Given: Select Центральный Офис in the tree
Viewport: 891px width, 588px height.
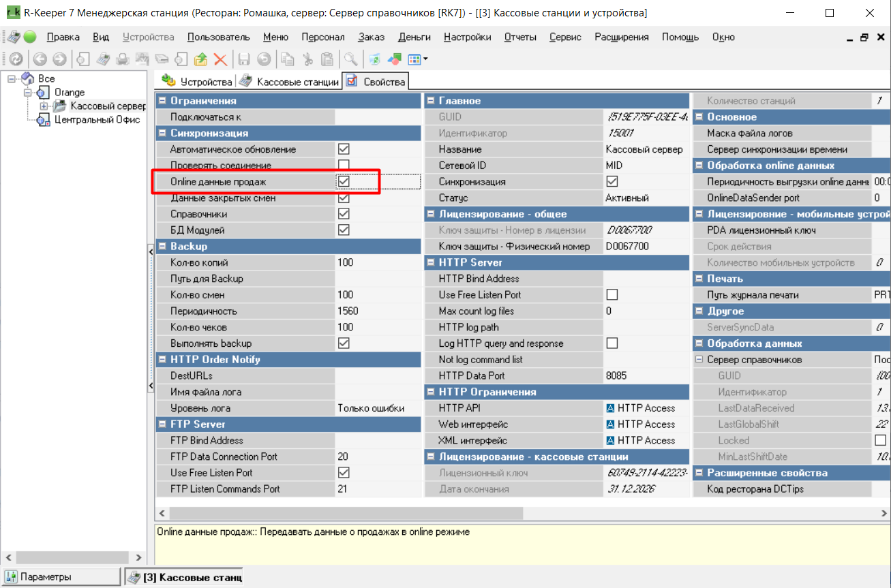Looking at the screenshot, I should click(x=96, y=120).
